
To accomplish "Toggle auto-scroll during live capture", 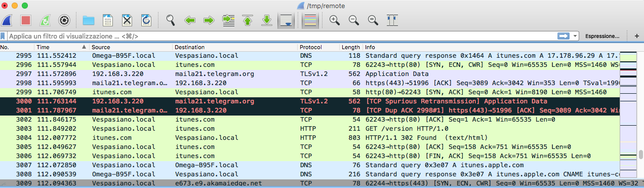I will (286, 20).
